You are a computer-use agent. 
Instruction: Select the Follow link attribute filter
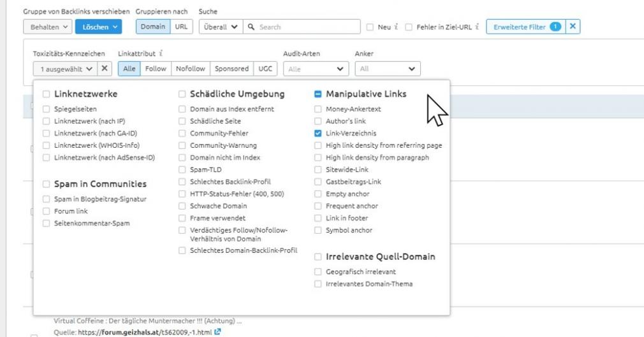tap(156, 69)
